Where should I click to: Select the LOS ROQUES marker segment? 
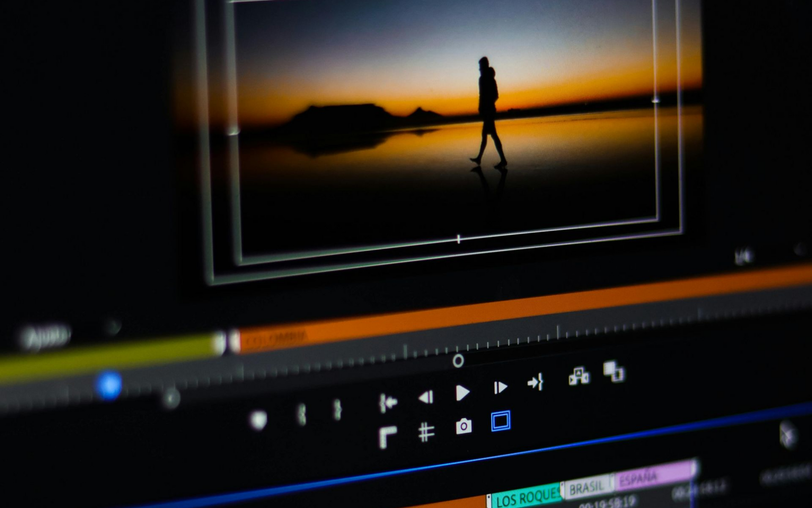tap(527, 498)
